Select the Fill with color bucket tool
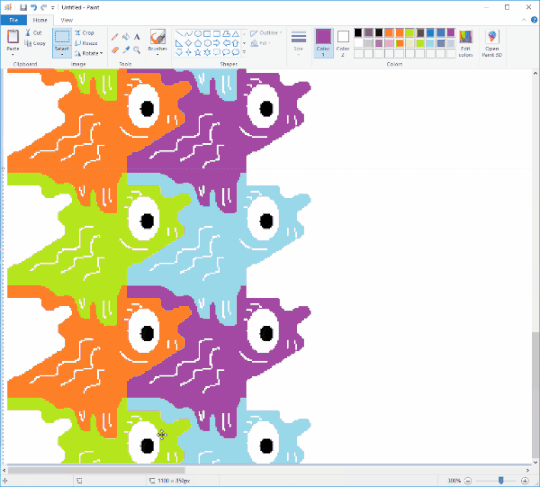This screenshot has height=487, width=540. tap(126, 37)
